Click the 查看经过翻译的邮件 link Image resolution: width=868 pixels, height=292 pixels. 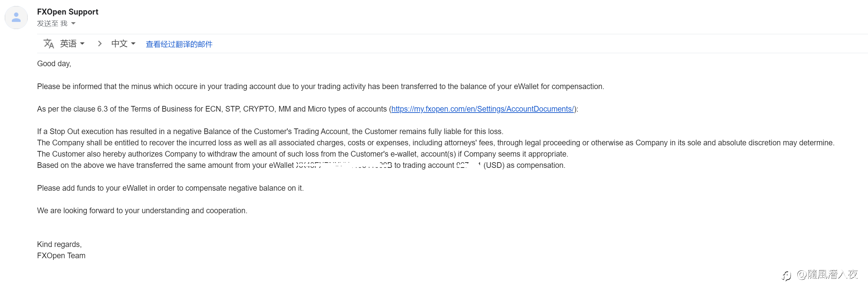pos(179,44)
